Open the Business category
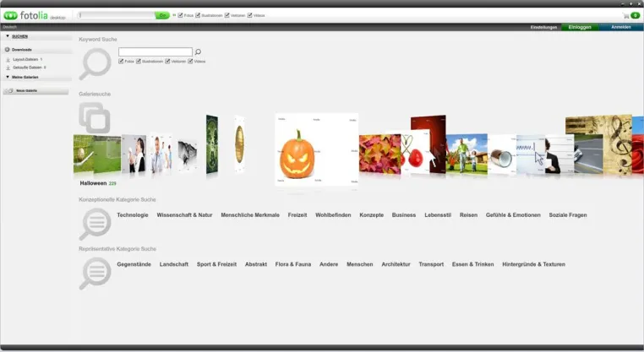This screenshot has width=644, height=352. [404, 215]
